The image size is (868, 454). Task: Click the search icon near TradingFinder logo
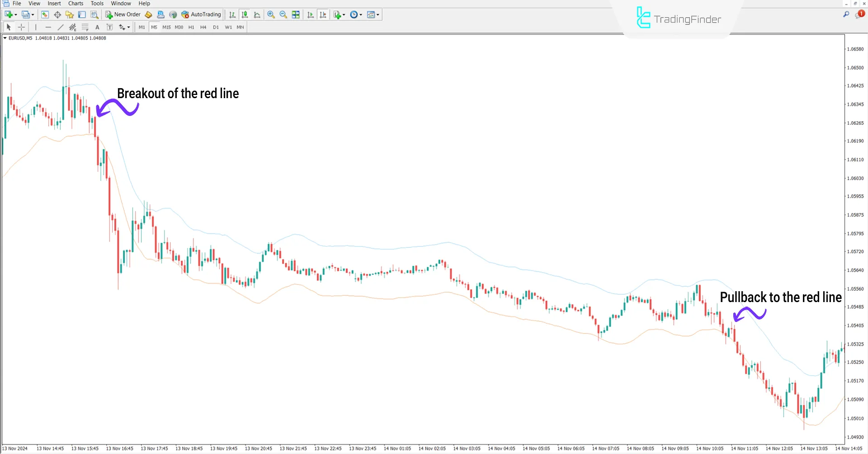pyautogui.click(x=846, y=14)
